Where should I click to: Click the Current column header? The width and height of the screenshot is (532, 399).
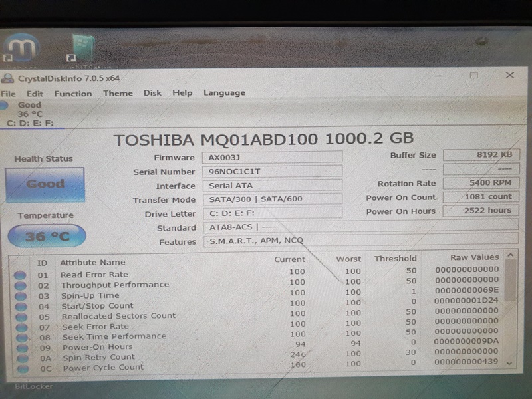click(x=289, y=259)
